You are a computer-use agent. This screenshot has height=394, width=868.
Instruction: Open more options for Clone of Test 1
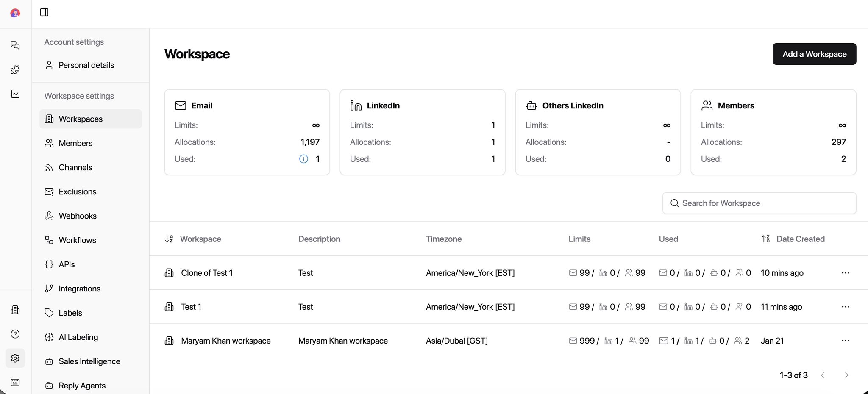845,273
